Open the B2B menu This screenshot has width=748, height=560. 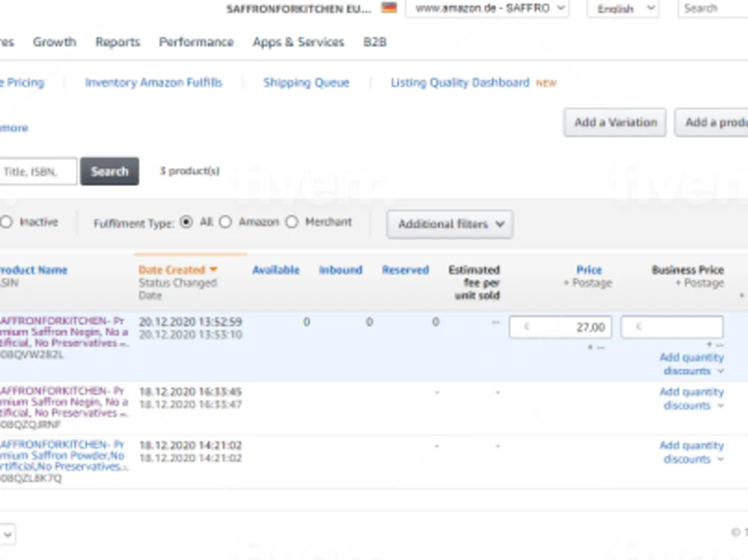[x=375, y=42]
